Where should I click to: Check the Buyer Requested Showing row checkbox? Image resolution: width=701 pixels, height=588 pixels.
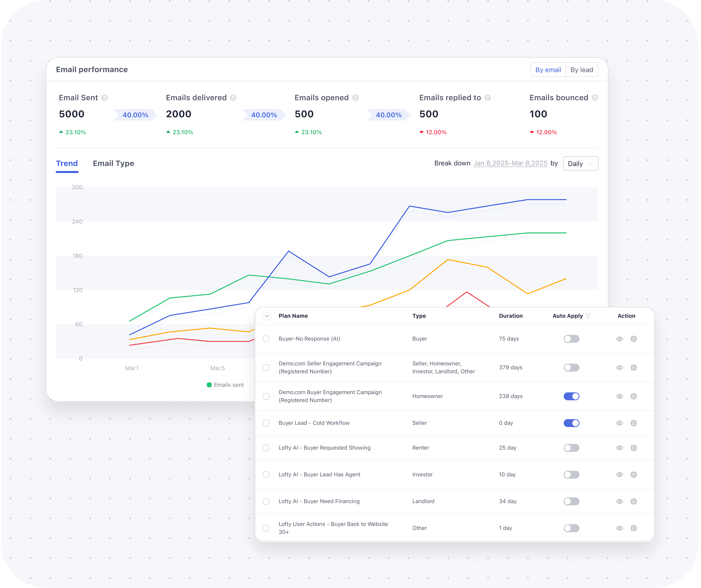pyautogui.click(x=266, y=448)
